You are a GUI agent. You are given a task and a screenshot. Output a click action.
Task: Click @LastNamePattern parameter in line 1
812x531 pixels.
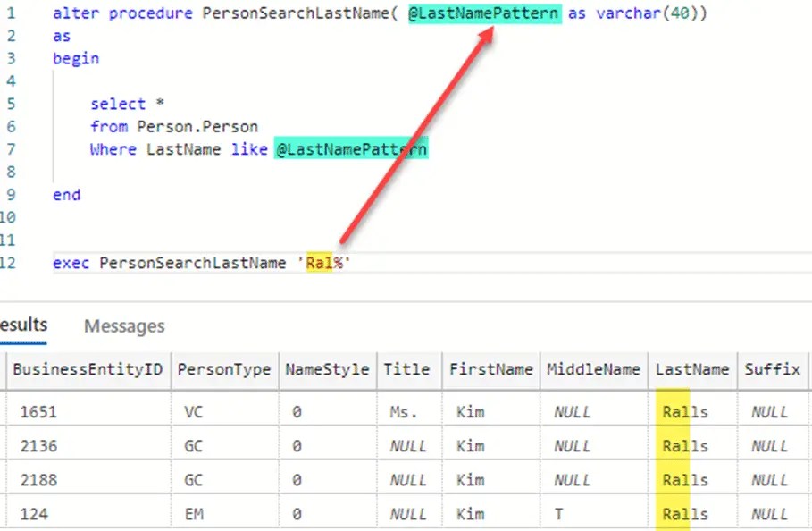[x=485, y=13]
